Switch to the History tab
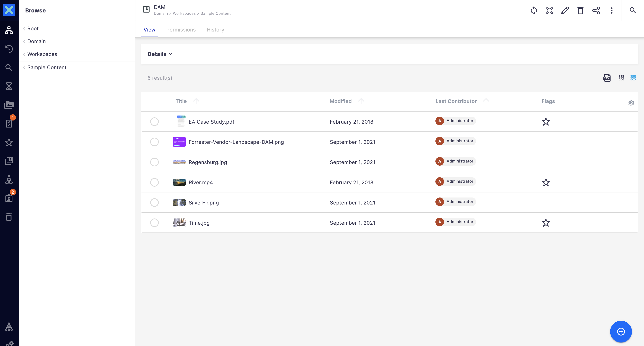The height and width of the screenshot is (346, 644). (215, 30)
